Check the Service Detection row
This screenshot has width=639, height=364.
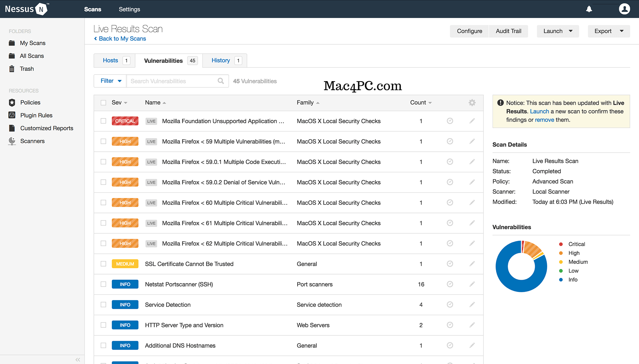coord(104,304)
